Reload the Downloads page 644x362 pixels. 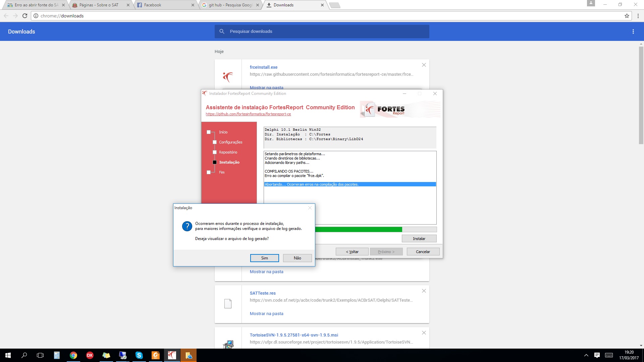click(25, 16)
